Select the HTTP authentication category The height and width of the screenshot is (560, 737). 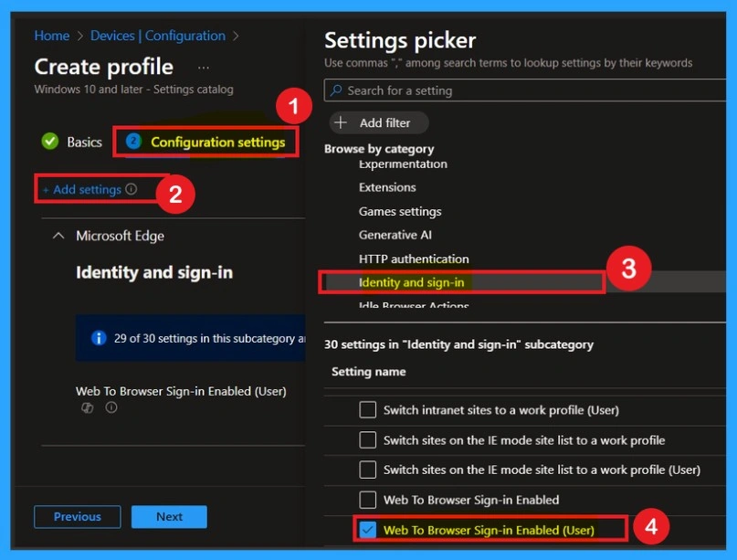click(x=414, y=259)
